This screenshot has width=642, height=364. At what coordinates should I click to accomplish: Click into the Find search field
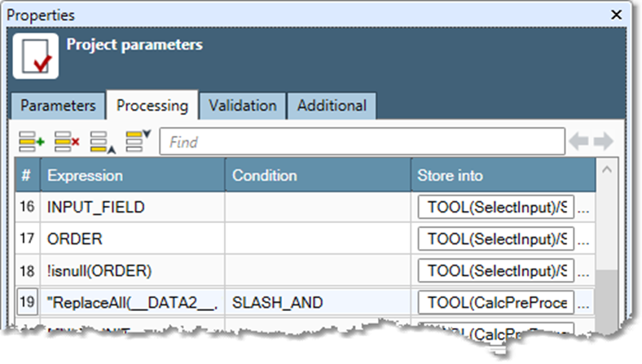point(363,142)
